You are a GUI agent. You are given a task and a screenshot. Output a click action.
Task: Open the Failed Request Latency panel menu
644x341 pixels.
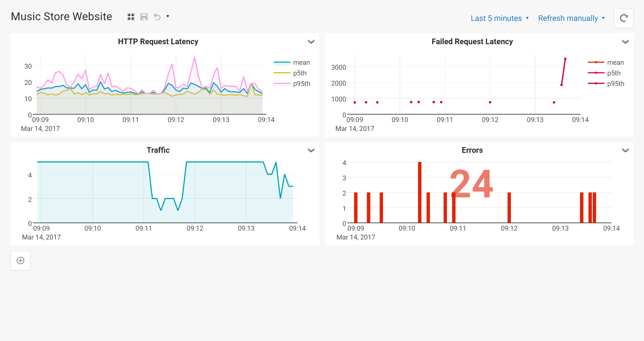click(x=625, y=41)
